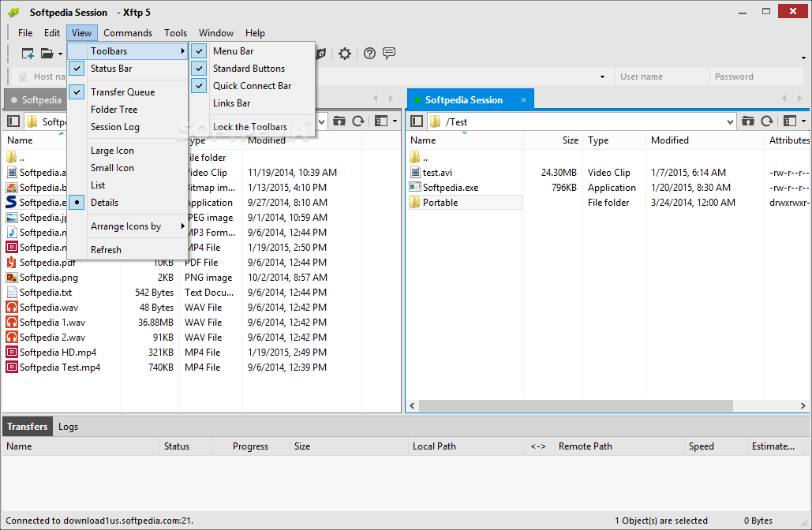Choose Folder Tree from View menu

(x=128, y=109)
